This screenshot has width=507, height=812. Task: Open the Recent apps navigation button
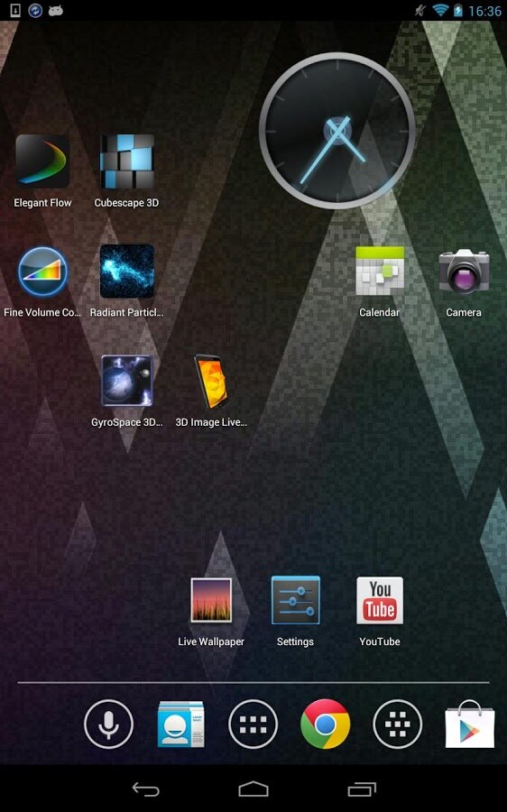tap(362, 789)
